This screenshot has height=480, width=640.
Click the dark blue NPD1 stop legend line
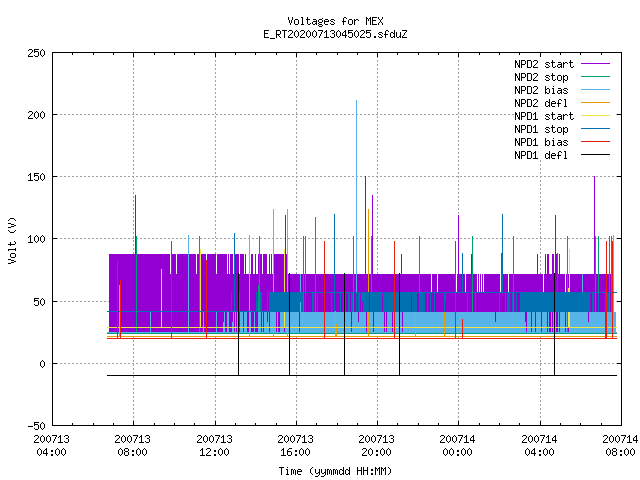point(595,129)
